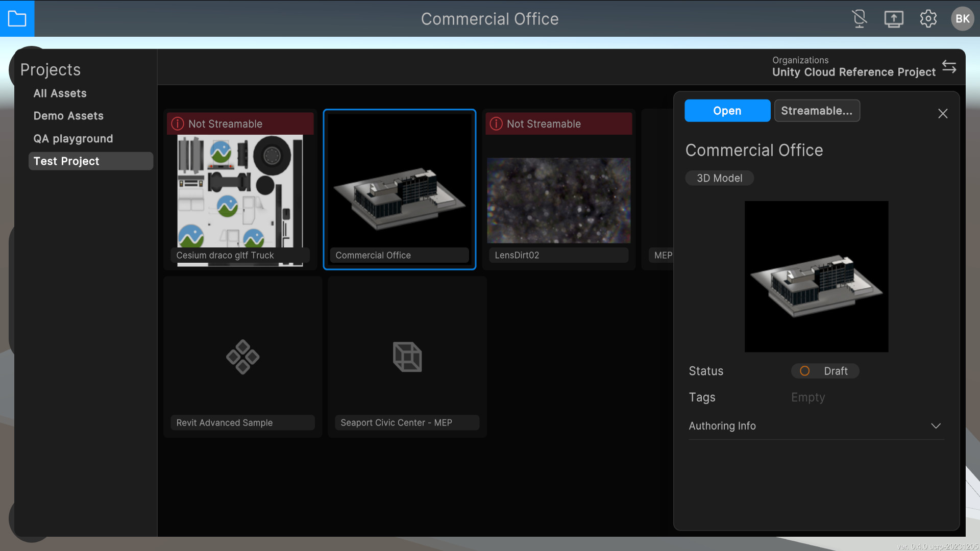Expand the Authoring Info section

click(936, 426)
